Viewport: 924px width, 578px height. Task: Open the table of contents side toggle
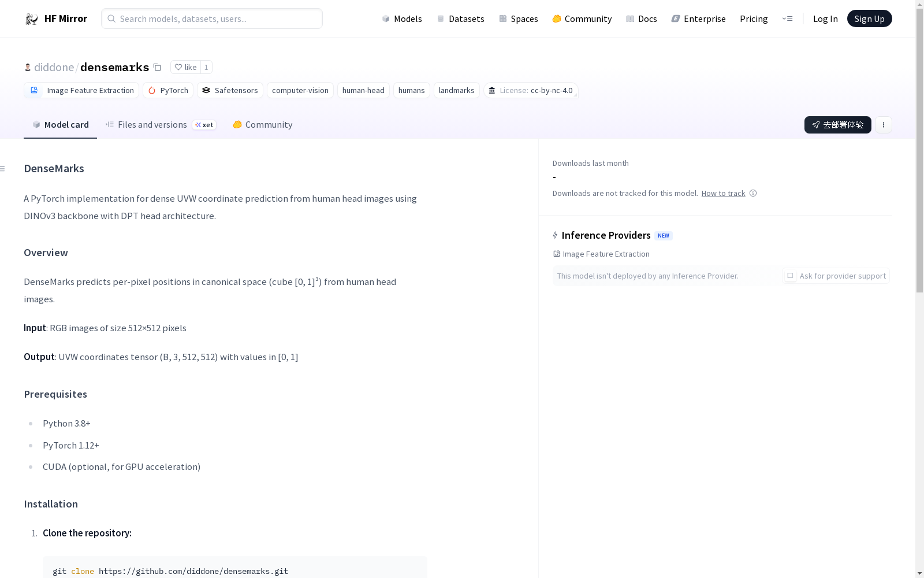3,169
